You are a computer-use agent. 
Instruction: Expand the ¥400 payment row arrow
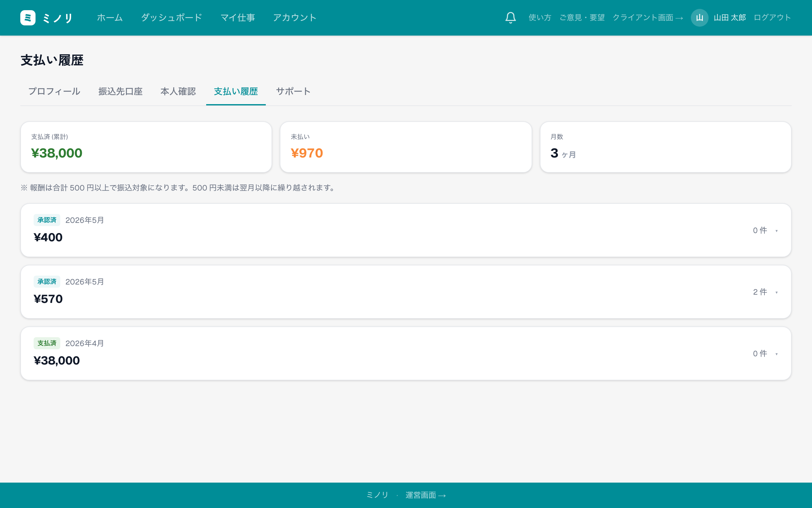point(776,231)
